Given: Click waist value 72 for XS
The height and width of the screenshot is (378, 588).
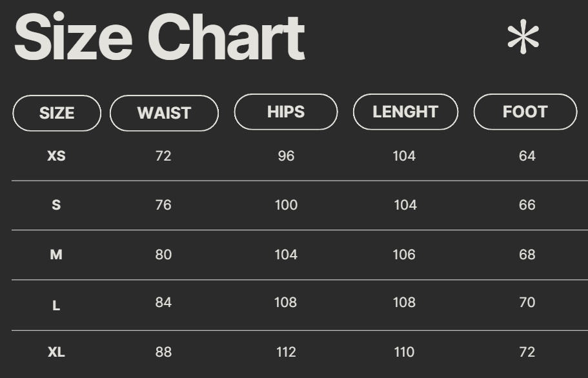Looking at the screenshot, I should click(x=163, y=156).
